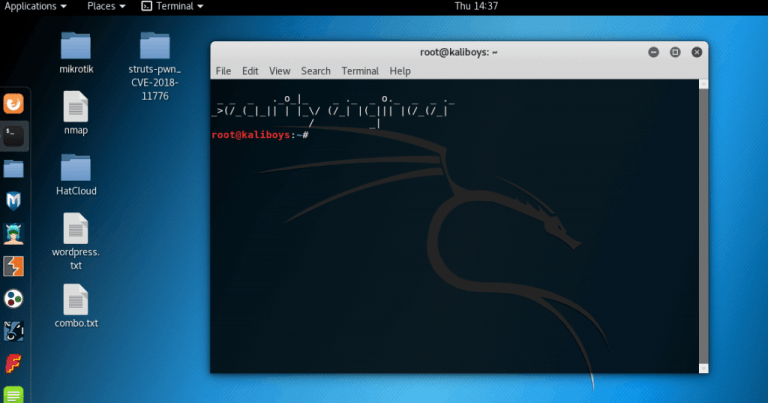Image resolution: width=768 pixels, height=403 pixels.
Task: Maximize the root@kaliboys terminal window
Action: [675, 52]
